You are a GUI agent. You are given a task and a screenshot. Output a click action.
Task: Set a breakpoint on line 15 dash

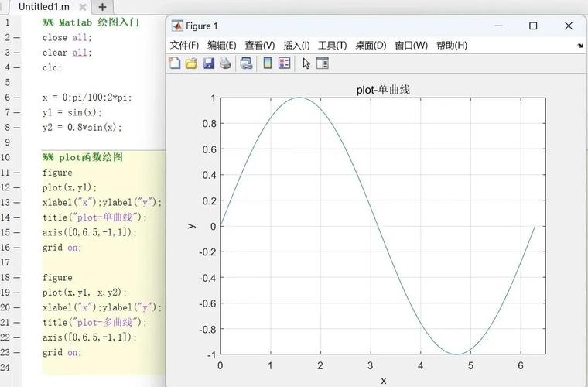pos(16,232)
